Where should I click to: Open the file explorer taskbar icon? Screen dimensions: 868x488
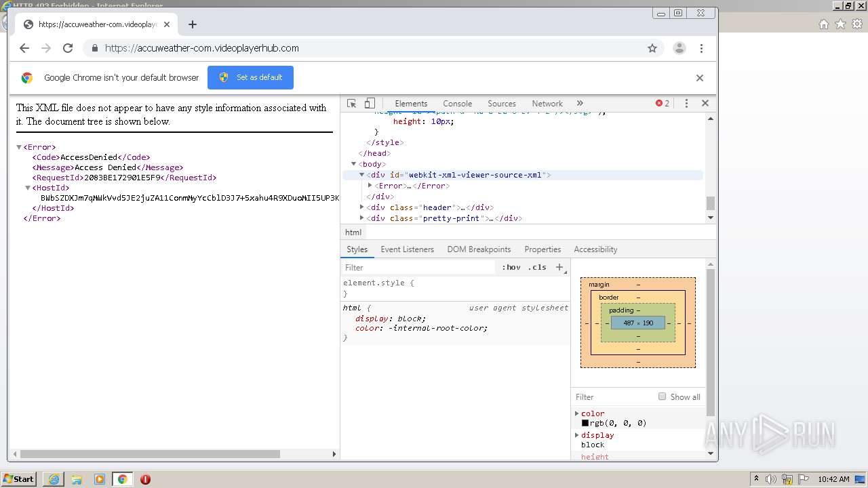(x=77, y=479)
